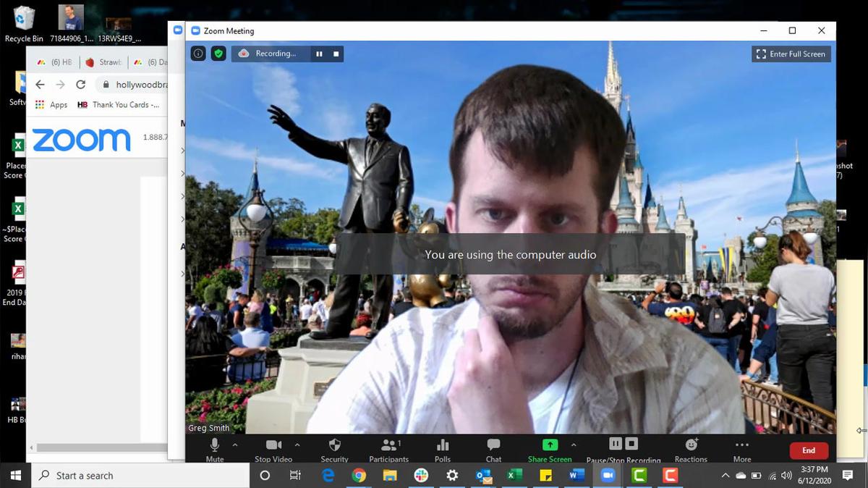Select the 71844906_1 desktop image file
Viewport: 868px width, 488px height.
[x=71, y=24]
